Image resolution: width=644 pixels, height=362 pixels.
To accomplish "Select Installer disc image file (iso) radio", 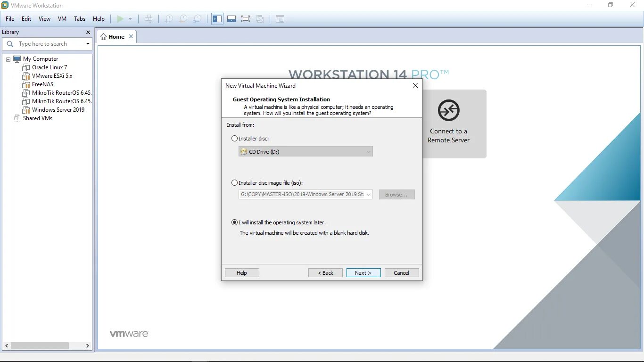I will (x=235, y=183).
